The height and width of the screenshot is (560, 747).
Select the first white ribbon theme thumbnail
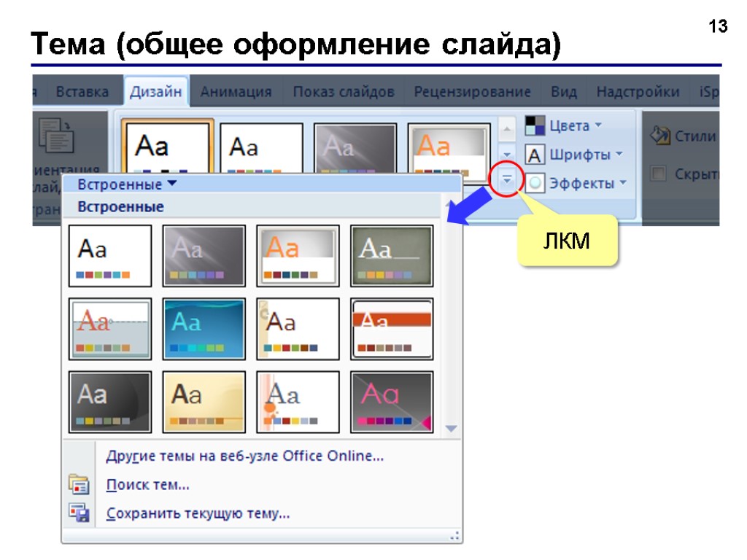pos(167,146)
